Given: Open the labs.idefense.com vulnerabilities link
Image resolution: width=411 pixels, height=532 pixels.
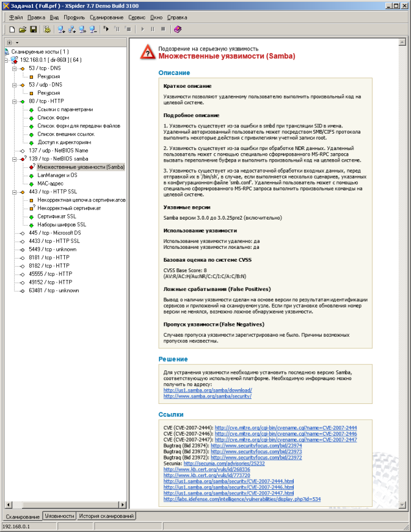Looking at the screenshot, I should (x=242, y=499).
